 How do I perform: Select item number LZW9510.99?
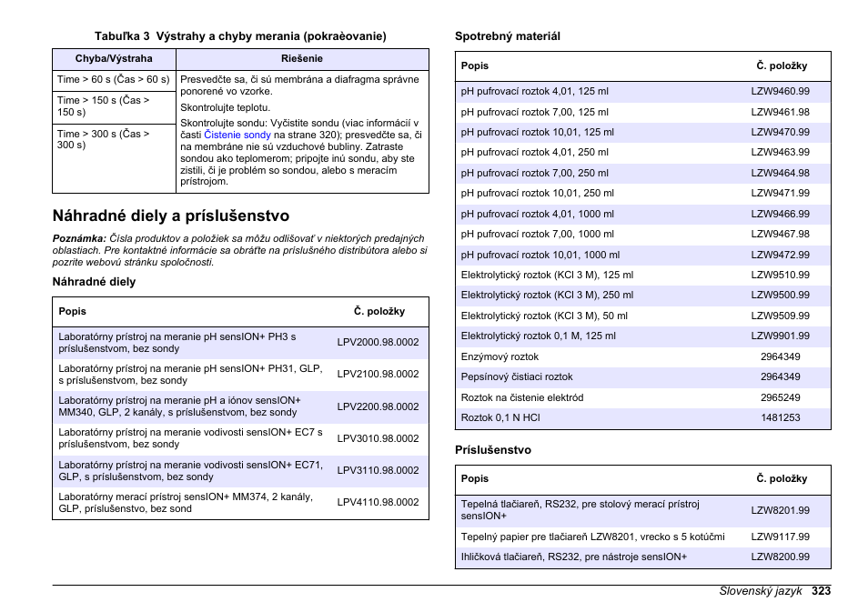click(781, 275)
